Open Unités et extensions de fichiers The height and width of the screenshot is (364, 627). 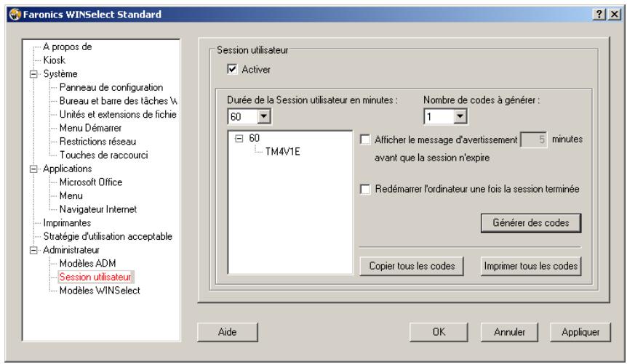click(x=118, y=115)
